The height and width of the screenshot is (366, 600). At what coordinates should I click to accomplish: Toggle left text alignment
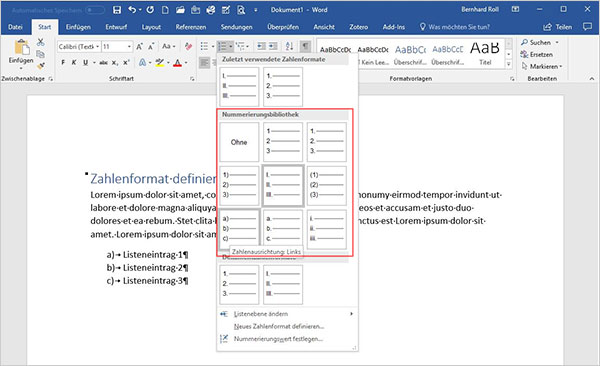coord(205,62)
